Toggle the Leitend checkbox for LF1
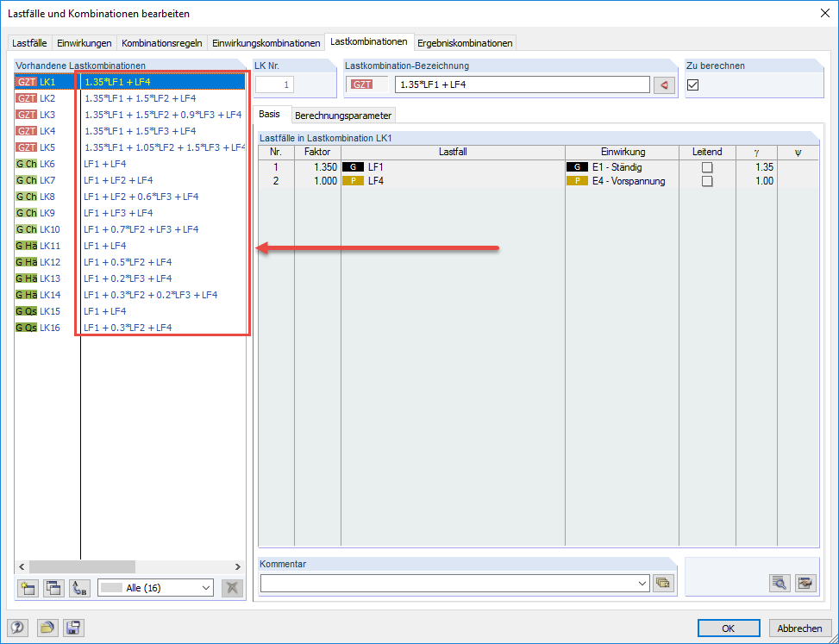The height and width of the screenshot is (644, 839). (x=707, y=167)
